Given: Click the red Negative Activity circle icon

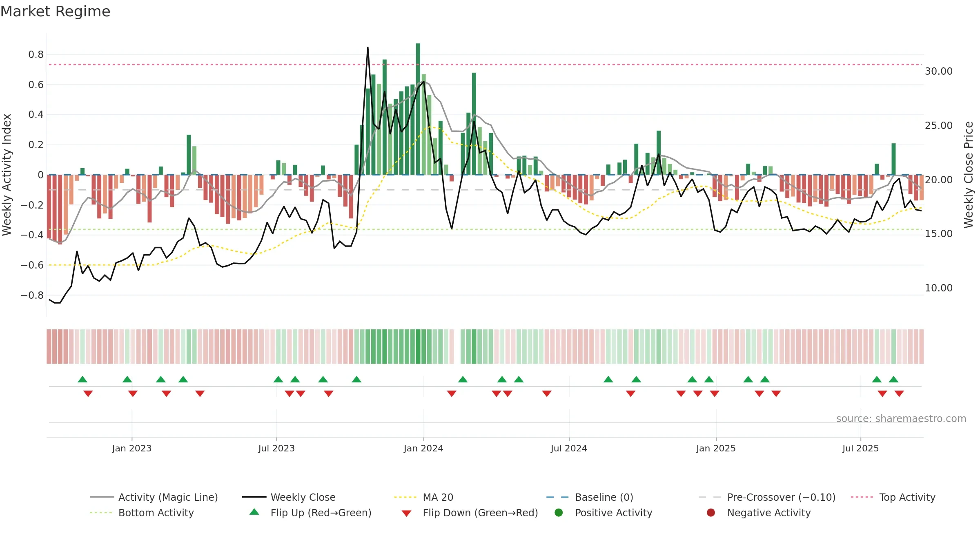Looking at the screenshot, I should pos(711,513).
